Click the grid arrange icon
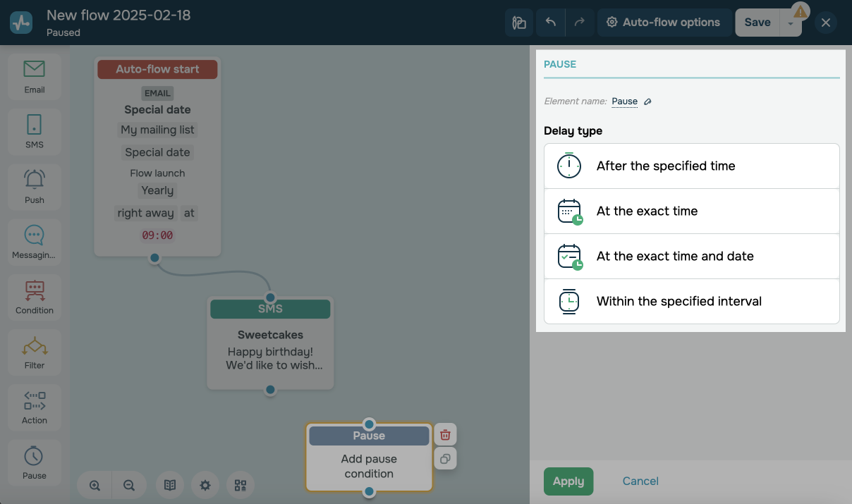Image resolution: width=852 pixels, height=504 pixels. coord(241,485)
